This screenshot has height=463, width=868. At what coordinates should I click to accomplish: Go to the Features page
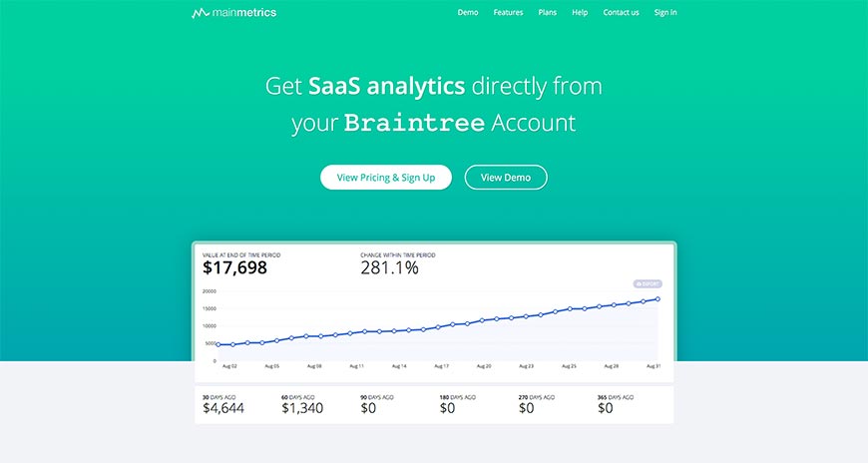(508, 13)
